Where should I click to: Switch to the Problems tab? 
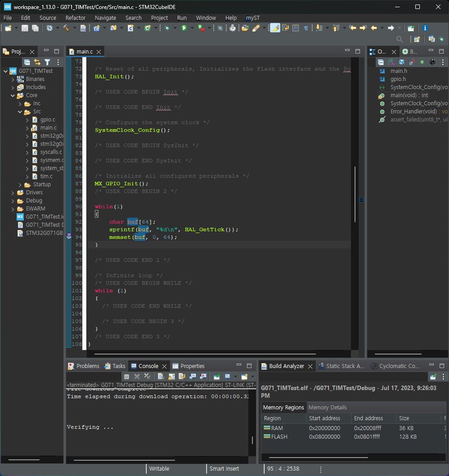(84, 366)
